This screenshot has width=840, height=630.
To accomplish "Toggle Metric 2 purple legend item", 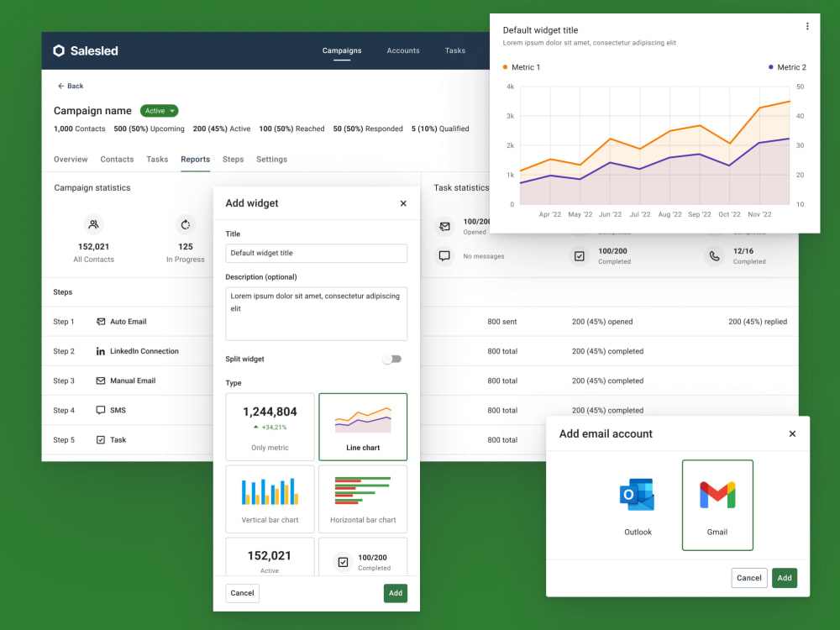I will (x=787, y=67).
